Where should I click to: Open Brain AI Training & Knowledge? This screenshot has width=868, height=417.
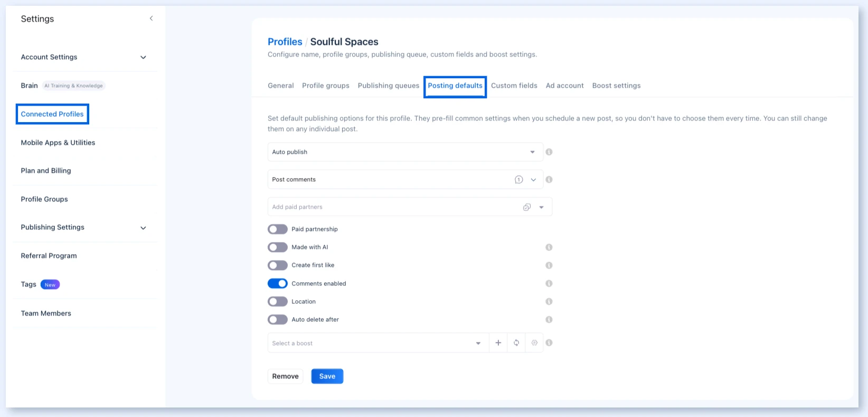tap(63, 86)
